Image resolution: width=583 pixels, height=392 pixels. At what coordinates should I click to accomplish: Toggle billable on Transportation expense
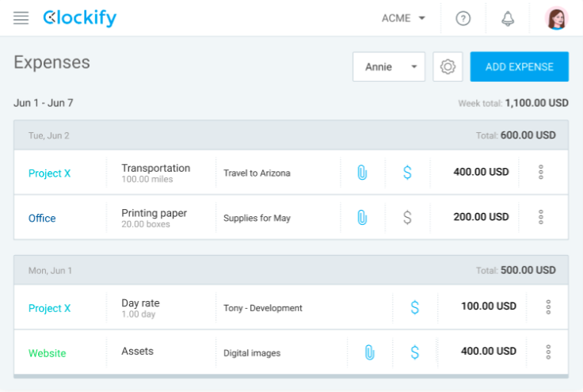coord(407,173)
